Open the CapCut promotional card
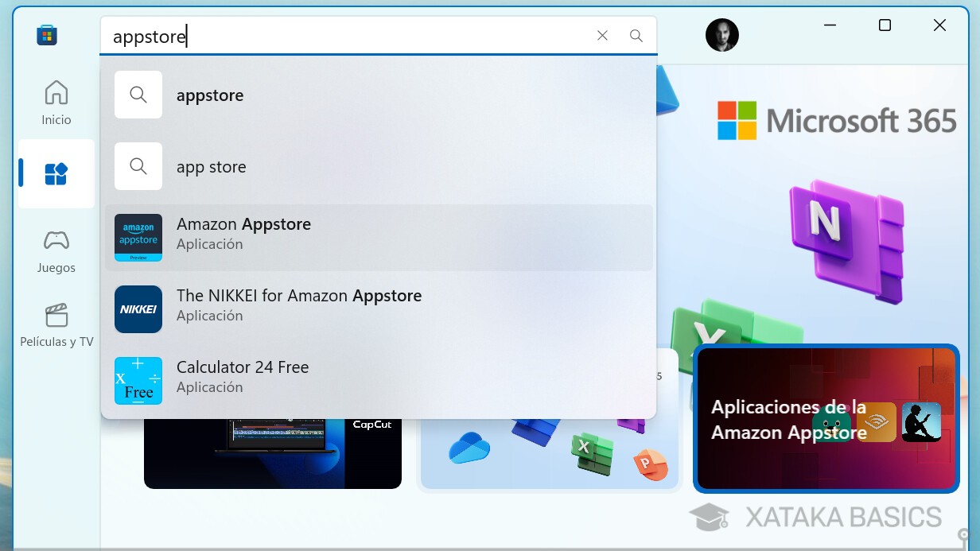Viewport: 980px width, 551px height. [273, 453]
